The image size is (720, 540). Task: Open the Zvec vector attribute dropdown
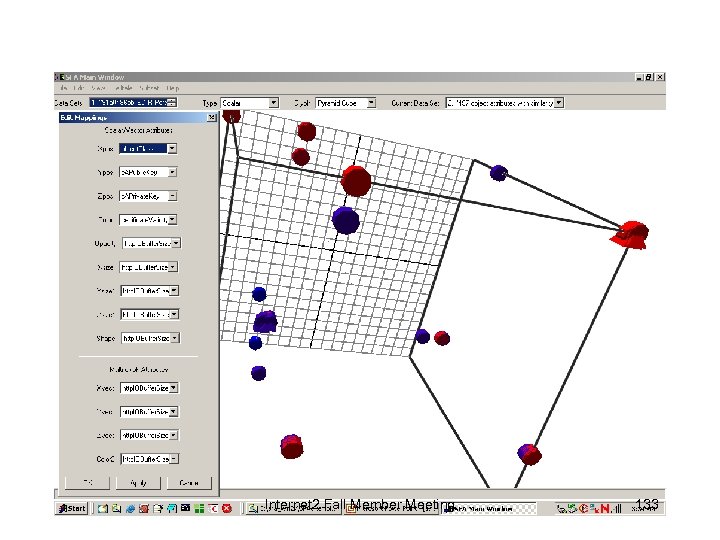(174, 435)
